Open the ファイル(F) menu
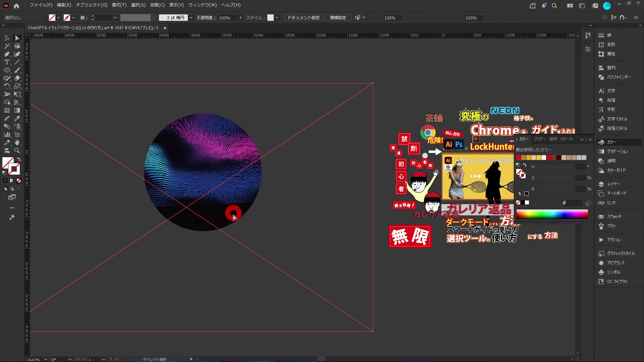The height and width of the screenshot is (362, 644). (x=41, y=5)
